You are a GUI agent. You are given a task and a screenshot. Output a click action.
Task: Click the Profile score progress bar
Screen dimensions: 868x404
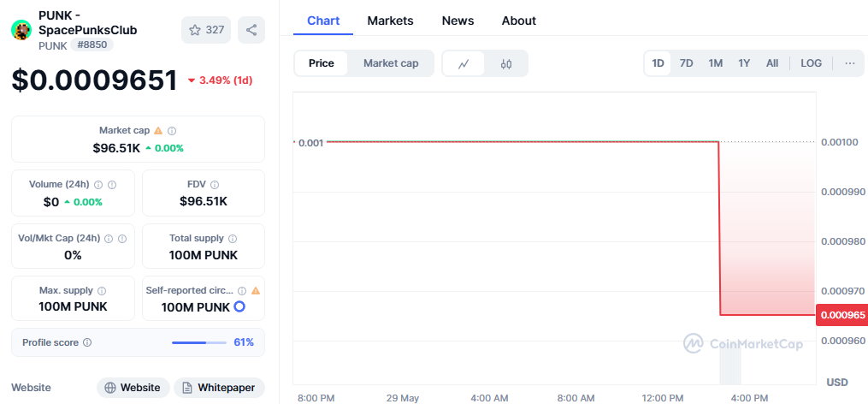[x=199, y=342]
